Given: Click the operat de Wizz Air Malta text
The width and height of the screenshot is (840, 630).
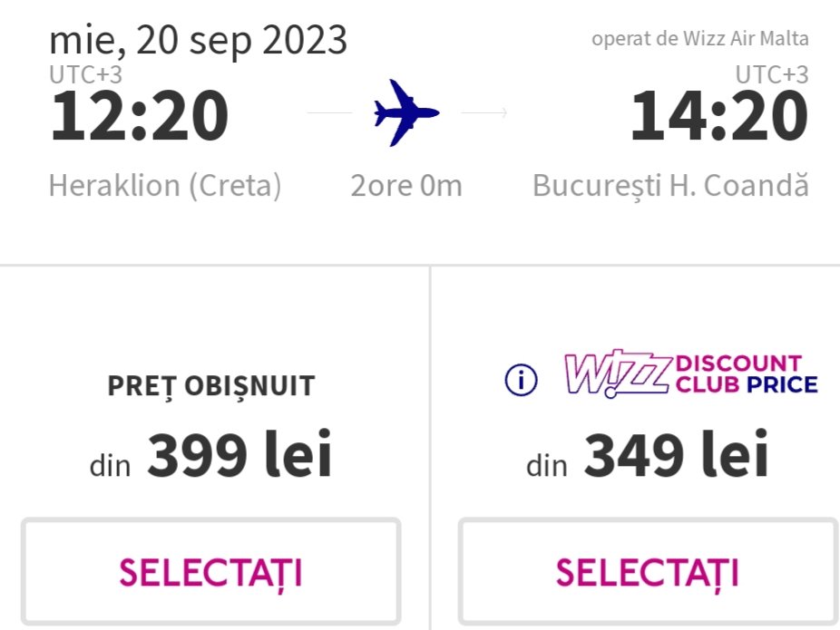Looking at the screenshot, I should 699,39.
